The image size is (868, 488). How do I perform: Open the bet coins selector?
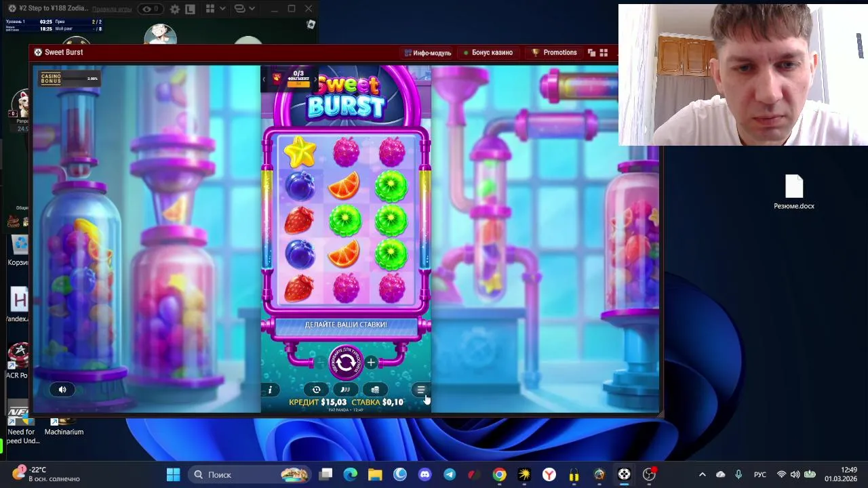[x=374, y=390]
